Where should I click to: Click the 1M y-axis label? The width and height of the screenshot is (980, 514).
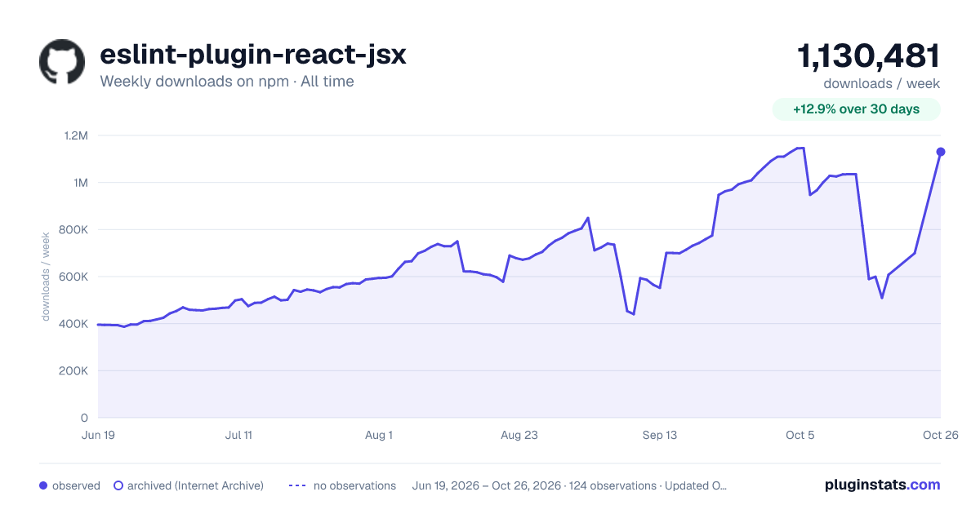click(80, 183)
